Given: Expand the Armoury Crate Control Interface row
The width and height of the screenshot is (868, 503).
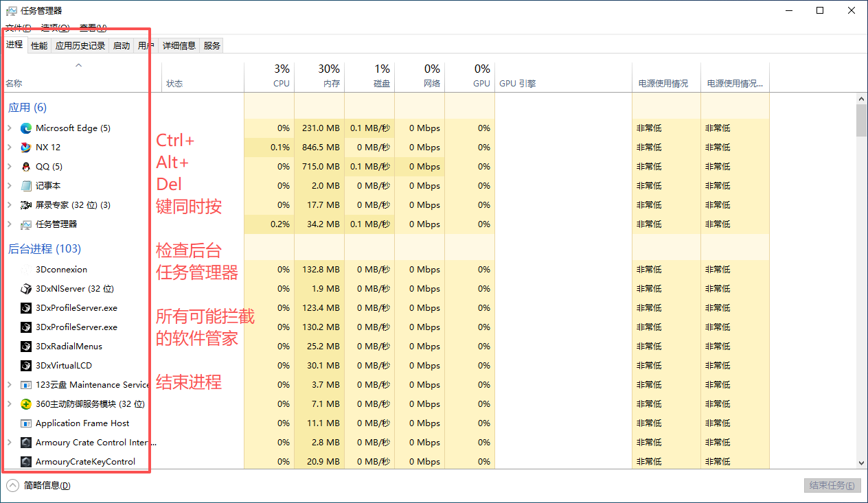Looking at the screenshot, I should coord(10,443).
